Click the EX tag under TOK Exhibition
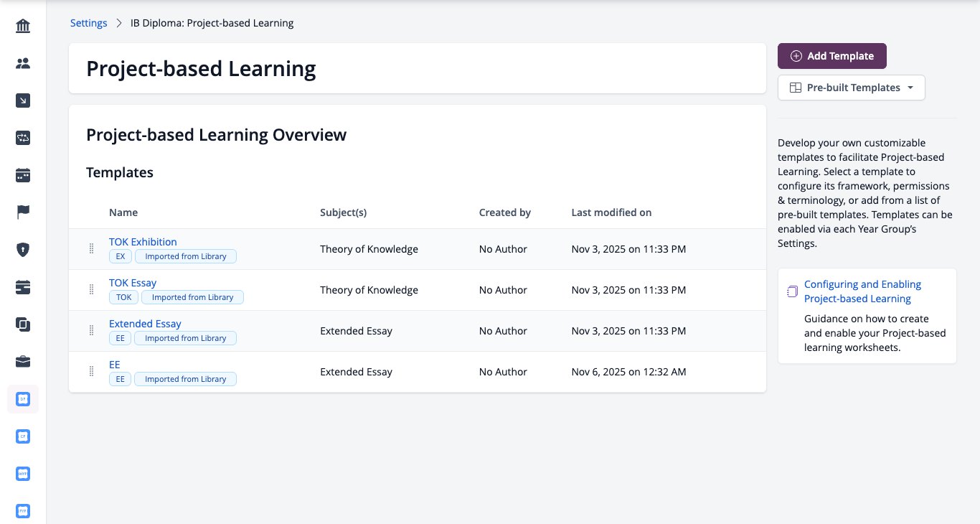This screenshot has height=524, width=980. point(121,256)
